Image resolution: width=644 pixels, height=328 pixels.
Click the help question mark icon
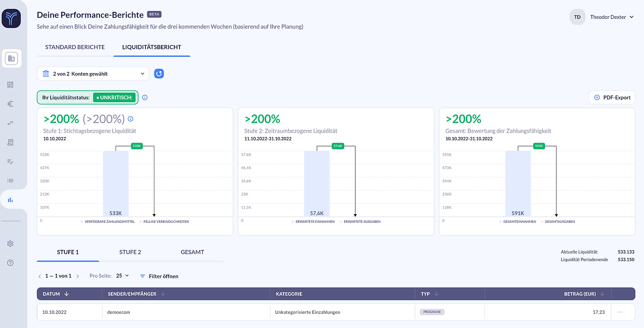tap(10, 263)
